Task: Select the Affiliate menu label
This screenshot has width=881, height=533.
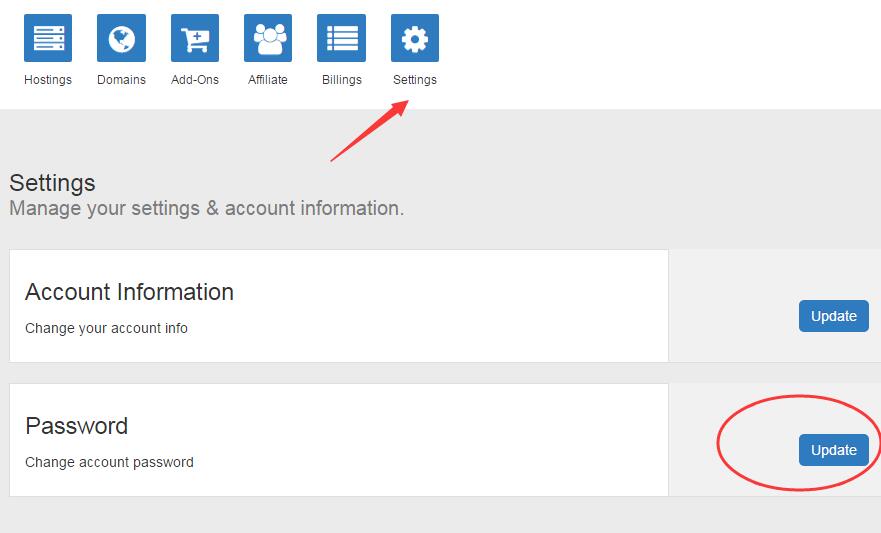Action: tap(268, 80)
